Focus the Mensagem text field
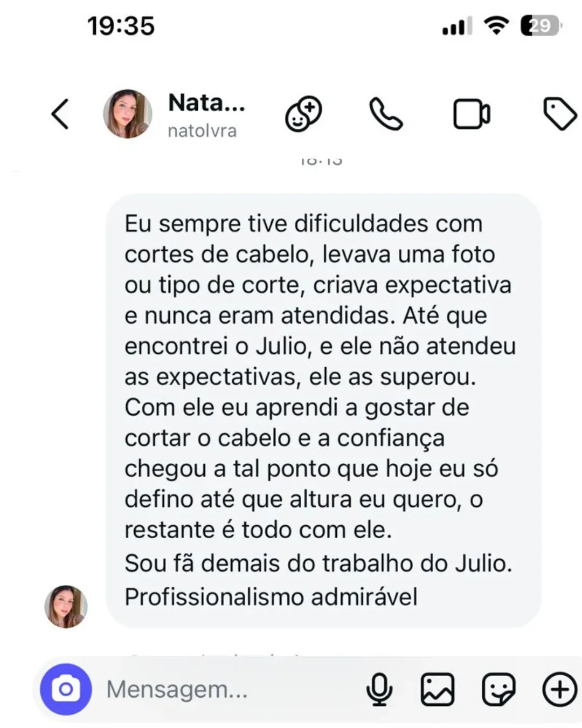Image resolution: width=582 pixels, height=728 pixels. [x=226, y=689]
